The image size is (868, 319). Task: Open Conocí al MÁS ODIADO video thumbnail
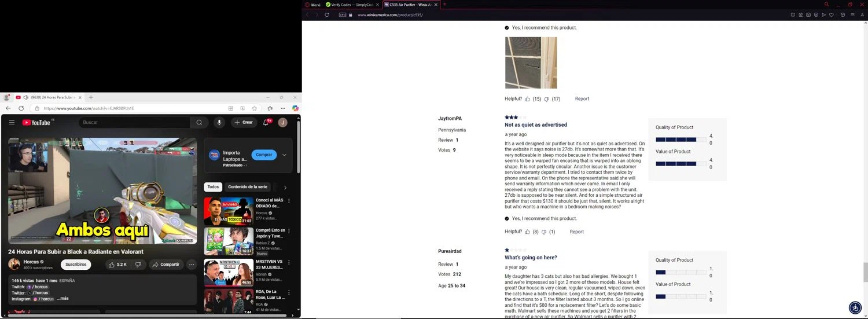(x=229, y=211)
